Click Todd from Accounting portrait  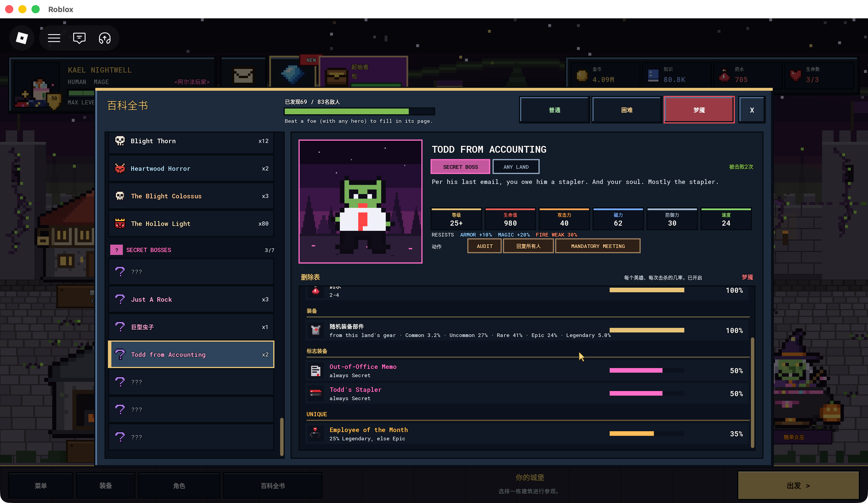click(360, 201)
